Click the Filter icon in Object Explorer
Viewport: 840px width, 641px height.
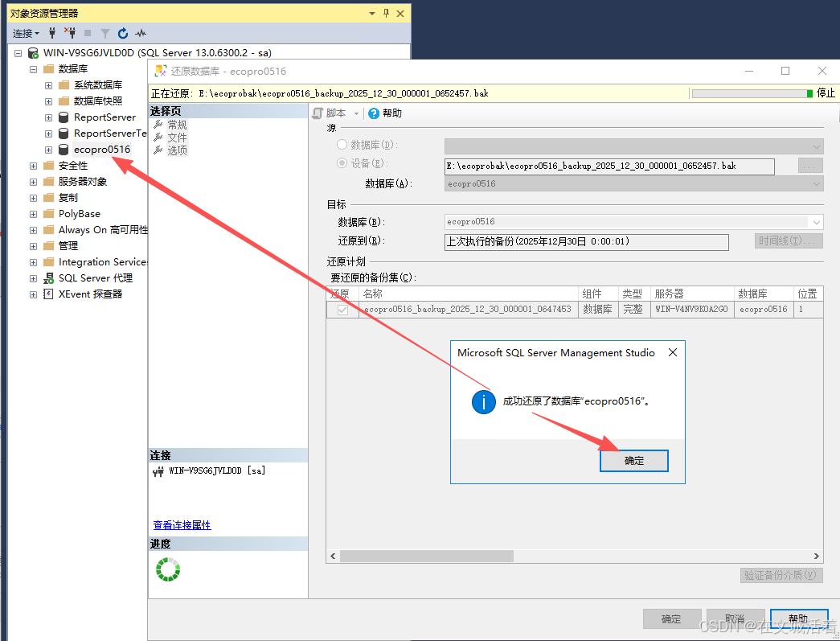105,33
